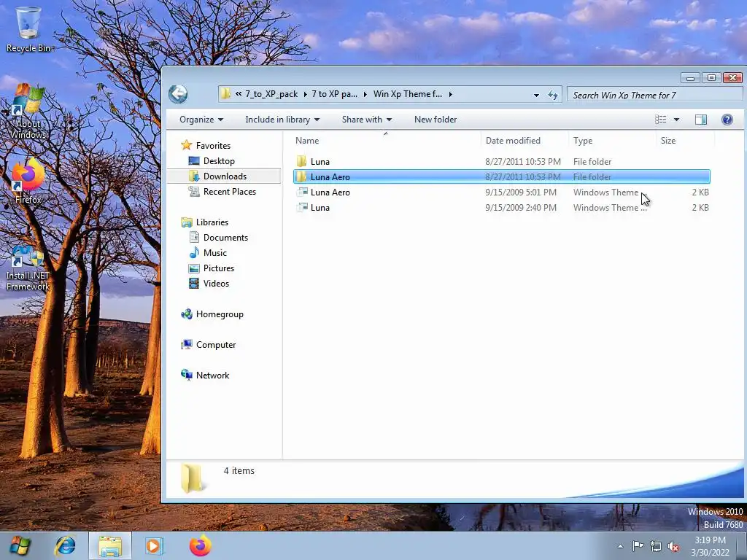
Task: Select Downloads in navigation pane
Action: [x=225, y=176]
